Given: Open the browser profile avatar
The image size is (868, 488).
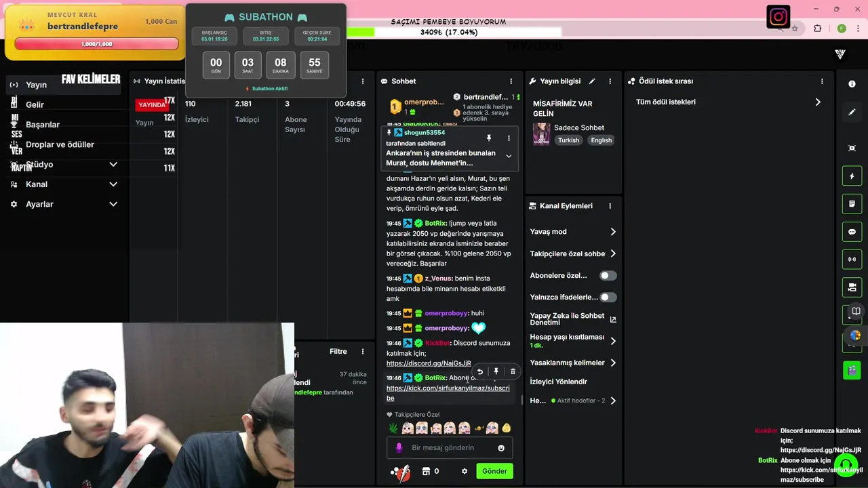Looking at the screenshot, I should point(842,28).
